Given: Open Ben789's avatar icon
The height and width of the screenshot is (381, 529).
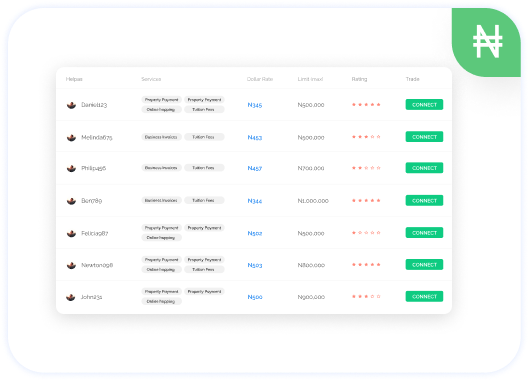Looking at the screenshot, I should (x=71, y=201).
